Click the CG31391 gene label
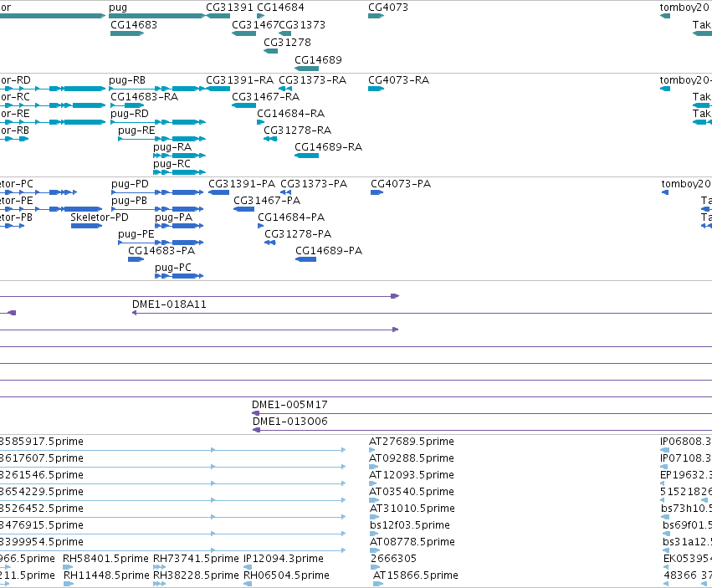This screenshot has height=588, width=712. tap(229, 8)
